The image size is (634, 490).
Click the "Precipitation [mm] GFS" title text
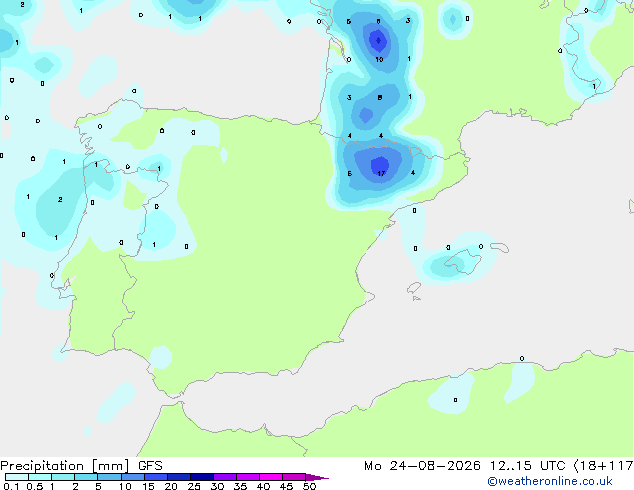point(81,466)
